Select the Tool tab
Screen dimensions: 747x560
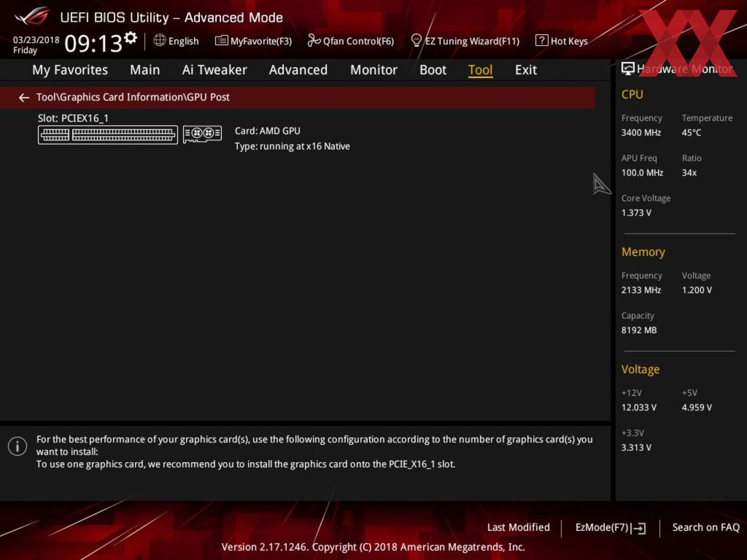coord(481,70)
